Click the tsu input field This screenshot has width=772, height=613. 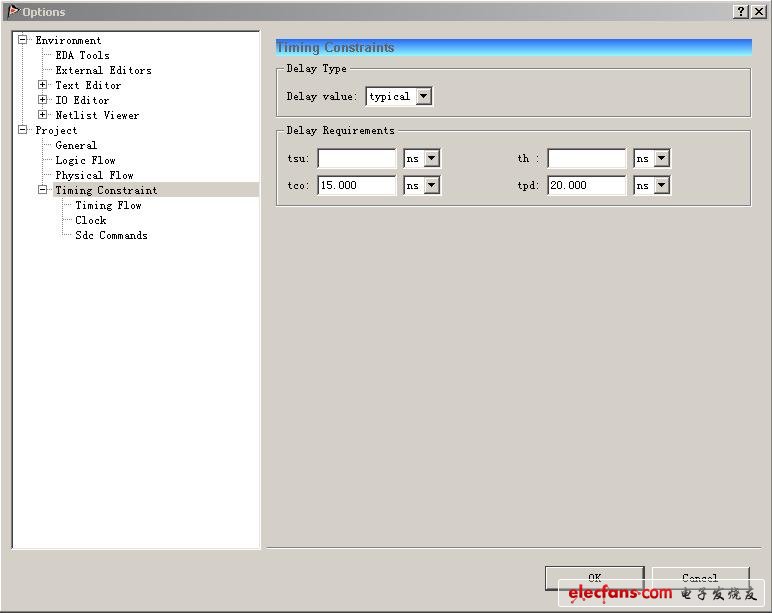(357, 158)
